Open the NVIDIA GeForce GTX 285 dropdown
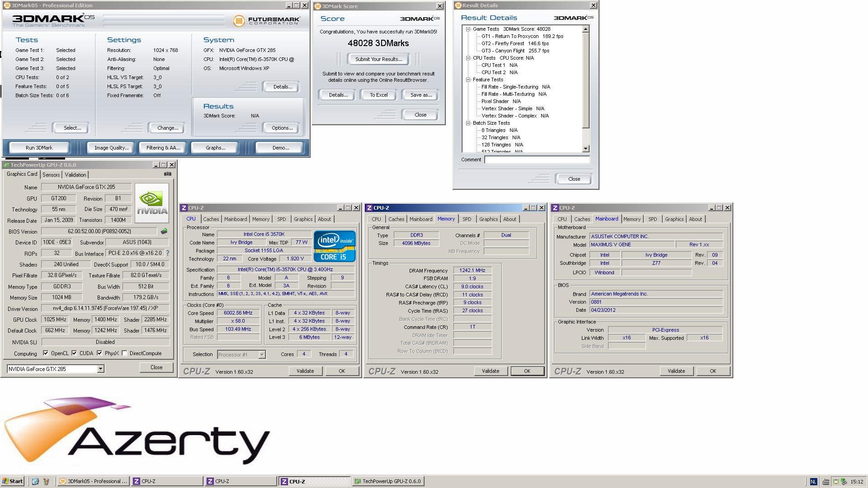This screenshot has height=488, width=868. click(100, 369)
